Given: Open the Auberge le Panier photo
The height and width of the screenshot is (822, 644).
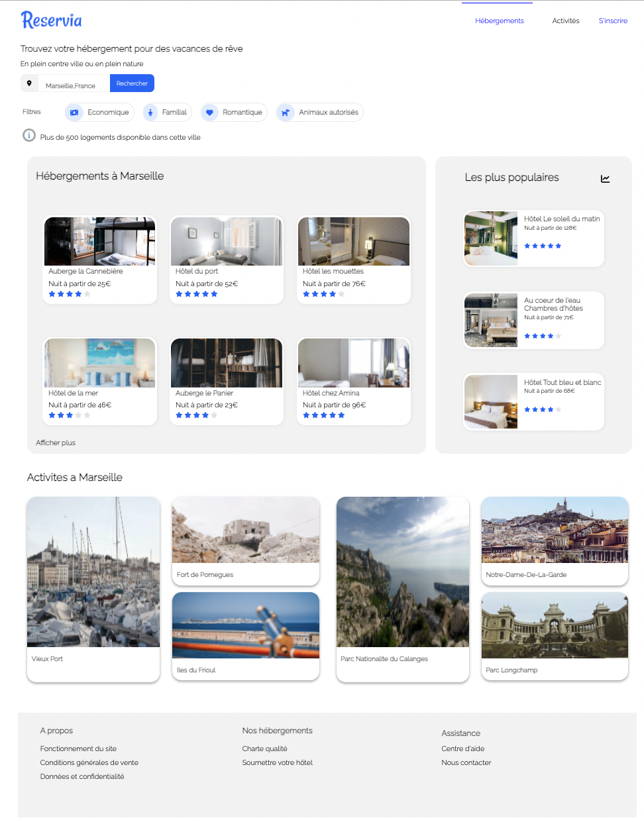Looking at the screenshot, I should click(x=227, y=363).
